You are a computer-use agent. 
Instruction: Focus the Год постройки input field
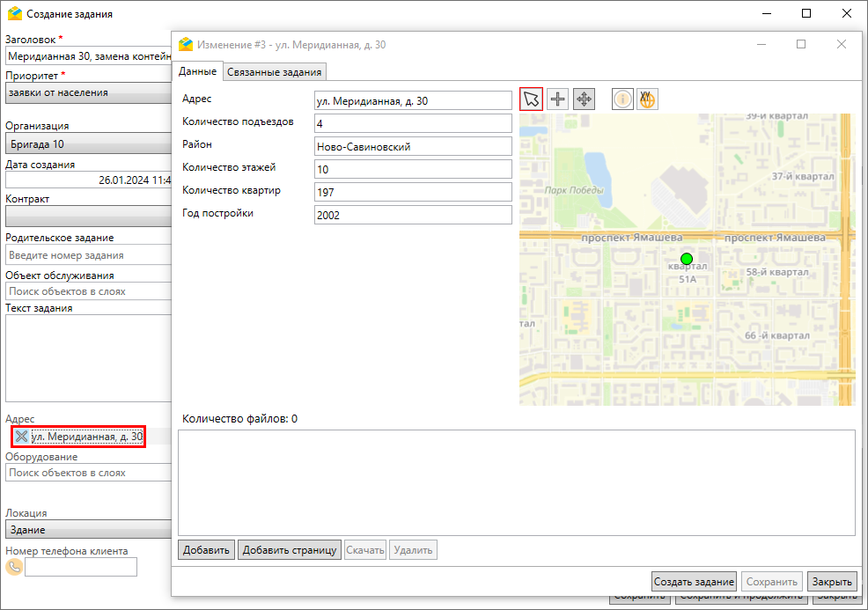[x=412, y=215]
